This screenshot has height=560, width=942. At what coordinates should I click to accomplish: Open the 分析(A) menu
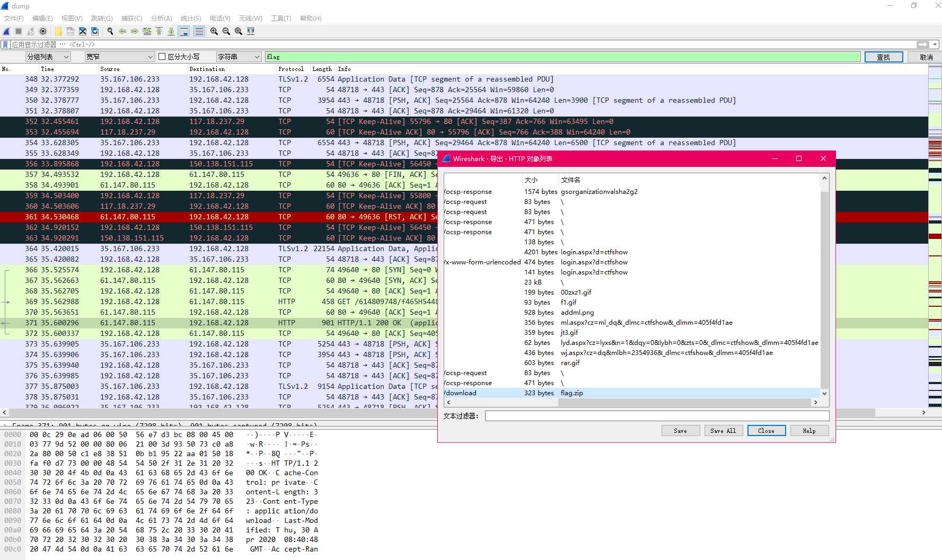(161, 18)
